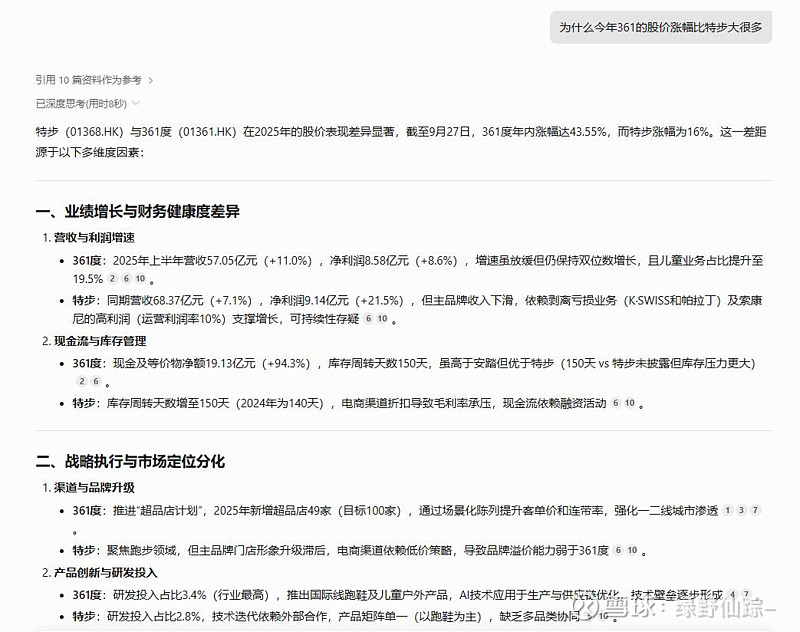
Task: Click the 361度 bullet about 库存周转天数150天
Action: pyautogui.click(x=414, y=372)
